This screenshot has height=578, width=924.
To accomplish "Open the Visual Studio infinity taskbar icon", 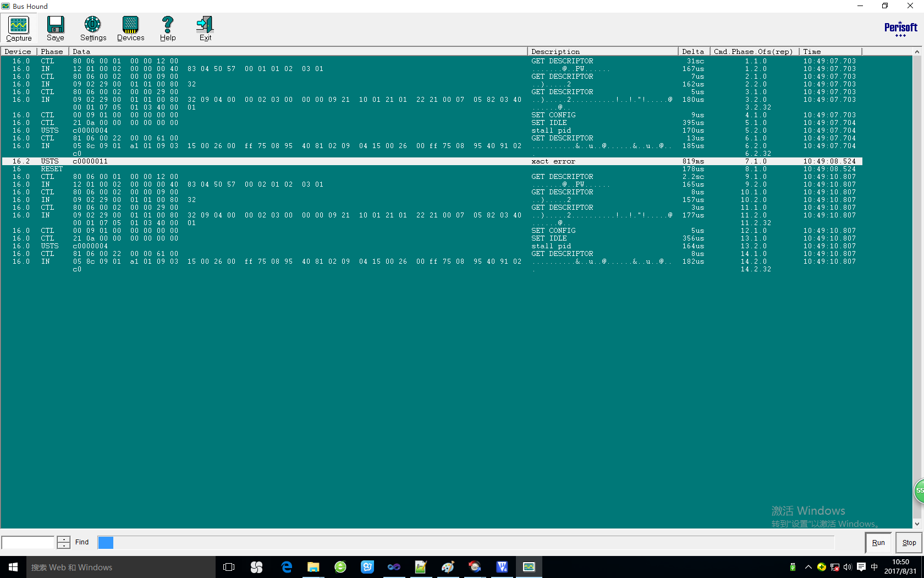I will [394, 567].
